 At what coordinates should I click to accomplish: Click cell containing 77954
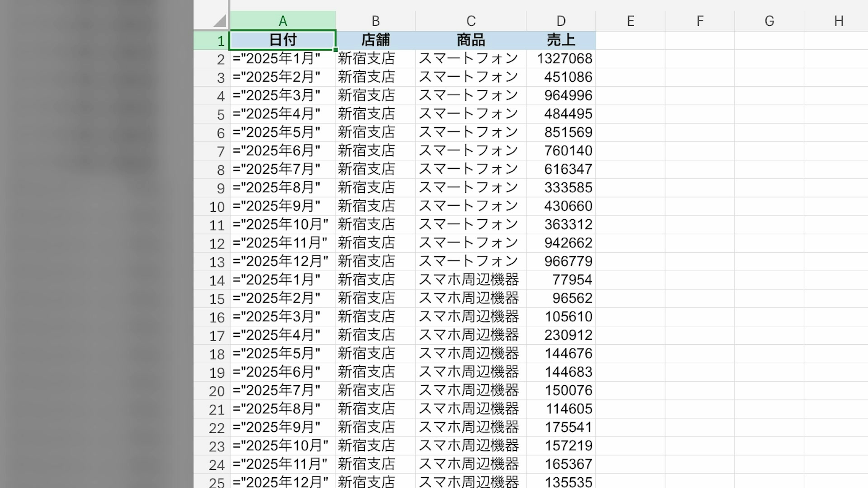point(572,279)
